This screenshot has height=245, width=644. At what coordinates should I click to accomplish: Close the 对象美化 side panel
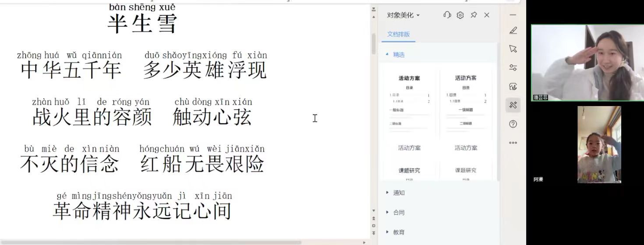(487, 15)
